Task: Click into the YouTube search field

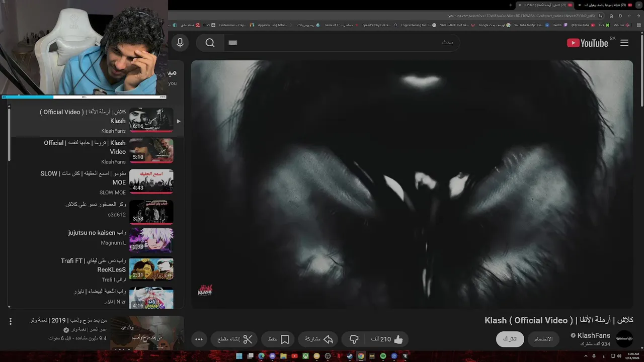Action: point(342,43)
